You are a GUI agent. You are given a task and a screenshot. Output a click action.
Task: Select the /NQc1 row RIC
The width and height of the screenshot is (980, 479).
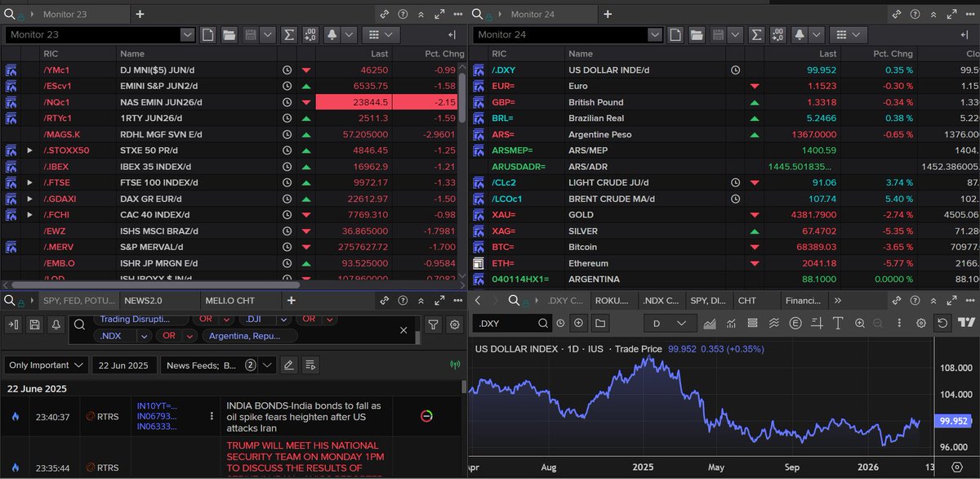tap(58, 102)
